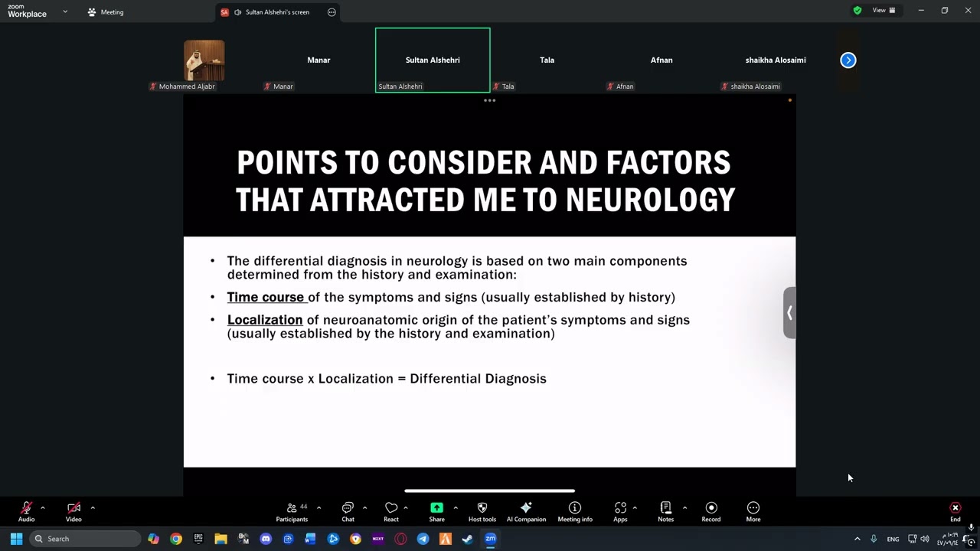This screenshot has width=980, height=551.
Task: Select Mohammed Aljabr's video thumbnail
Action: [x=204, y=60]
